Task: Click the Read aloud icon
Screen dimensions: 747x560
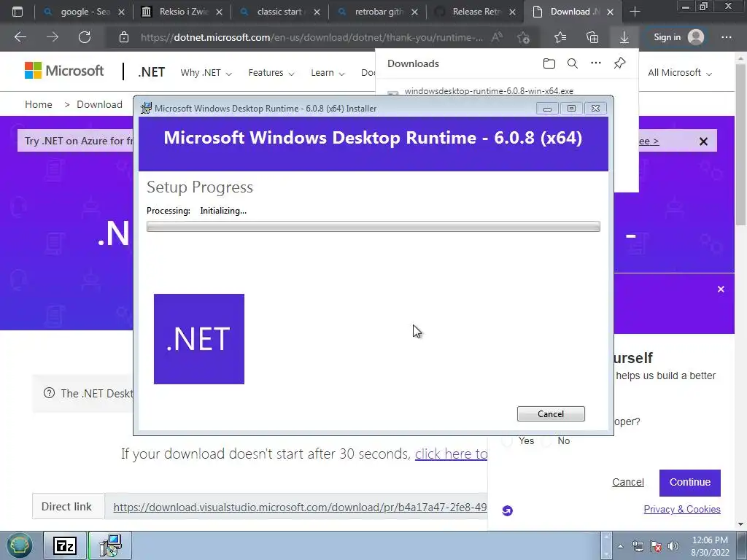Action: coord(497,37)
